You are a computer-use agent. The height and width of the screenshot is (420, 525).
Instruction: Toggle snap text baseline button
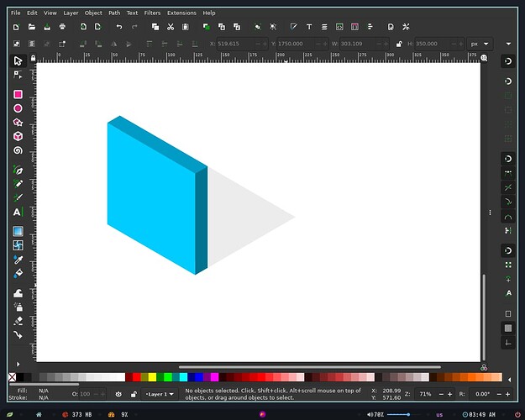(x=508, y=293)
